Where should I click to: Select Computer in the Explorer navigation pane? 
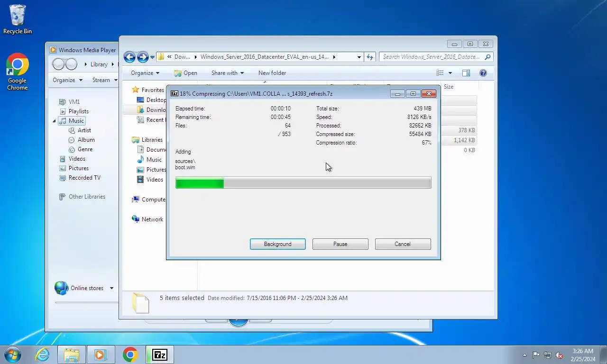pyautogui.click(x=149, y=200)
